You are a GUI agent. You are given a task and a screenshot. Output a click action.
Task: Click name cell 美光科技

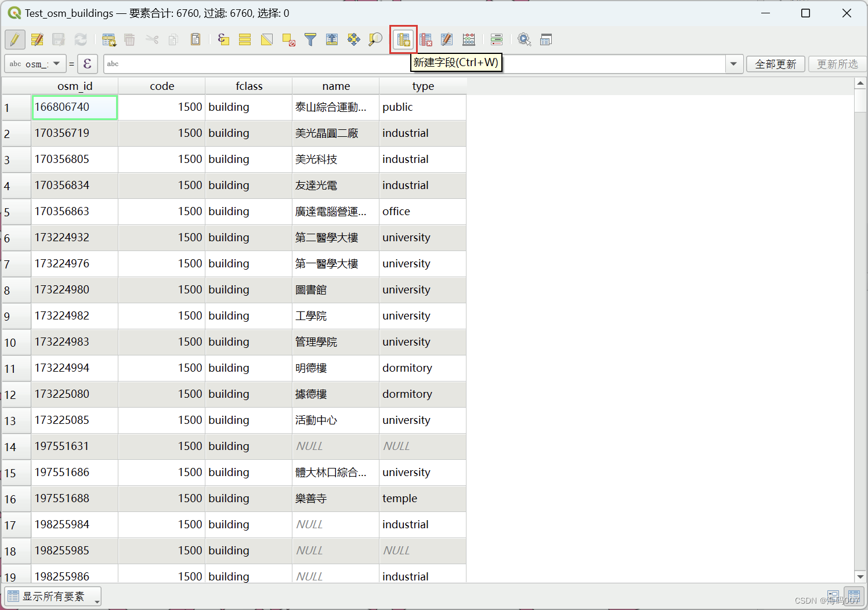(336, 159)
